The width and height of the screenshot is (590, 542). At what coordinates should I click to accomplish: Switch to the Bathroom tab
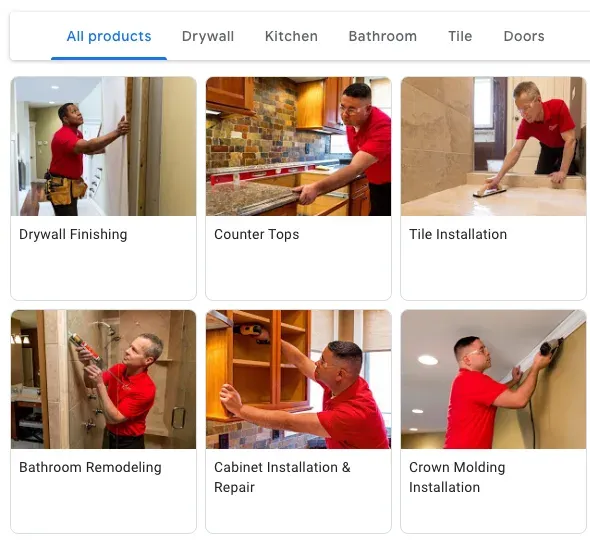(383, 37)
